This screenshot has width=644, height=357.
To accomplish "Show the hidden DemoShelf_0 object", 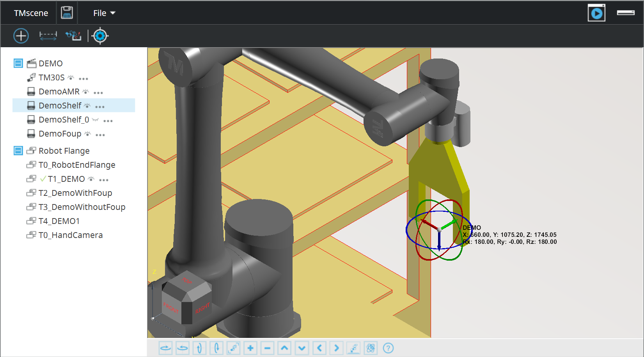I will (95, 120).
